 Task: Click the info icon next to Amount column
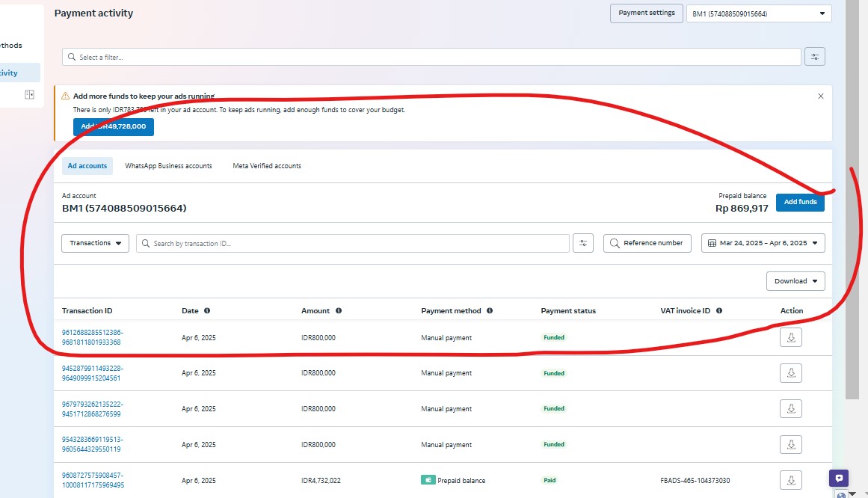click(x=339, y=311)
